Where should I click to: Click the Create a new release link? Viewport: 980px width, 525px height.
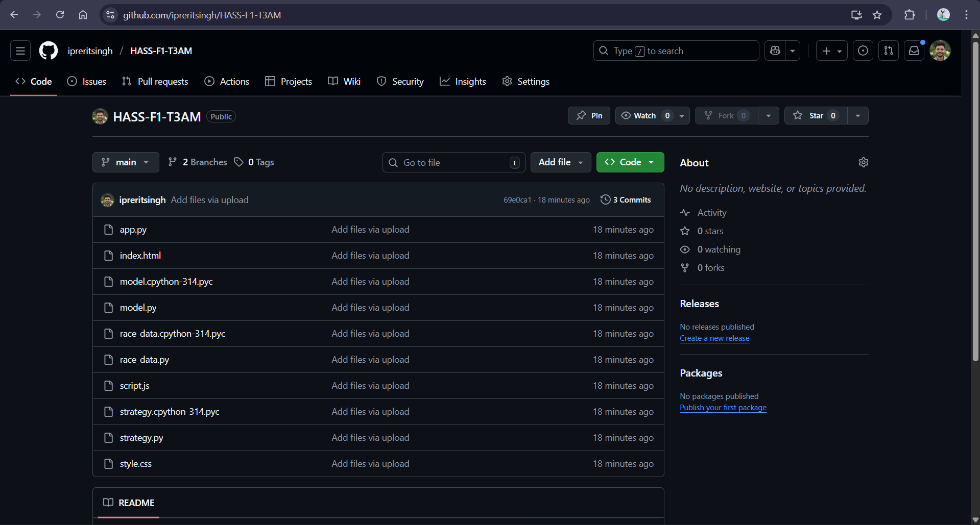(x=714, y=338)
